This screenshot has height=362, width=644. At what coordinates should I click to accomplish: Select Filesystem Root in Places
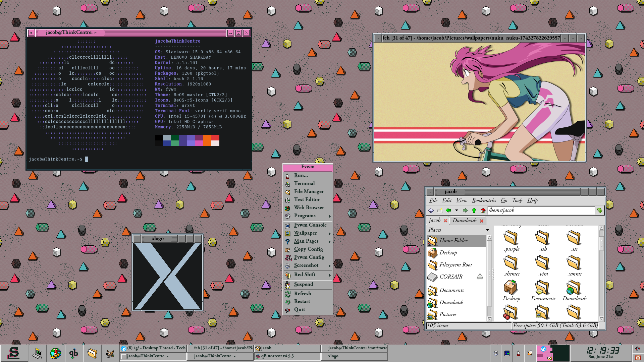click(x=456, y=265)
